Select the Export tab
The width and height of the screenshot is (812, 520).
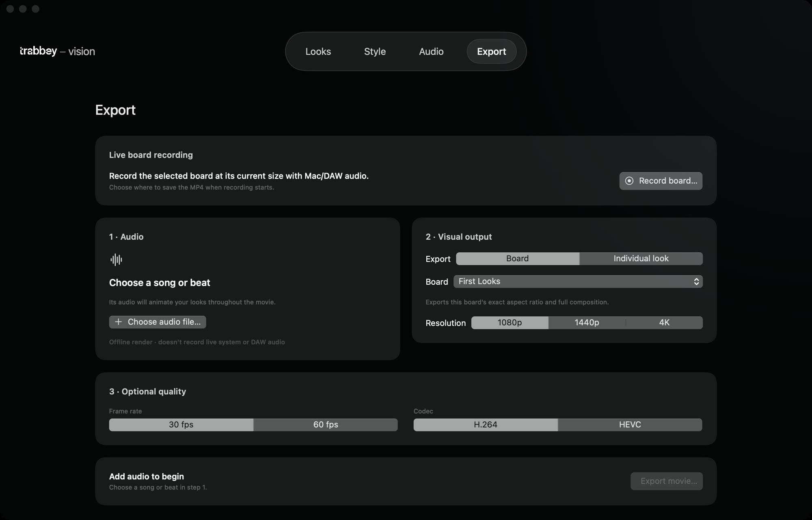(x=491, y=52)
